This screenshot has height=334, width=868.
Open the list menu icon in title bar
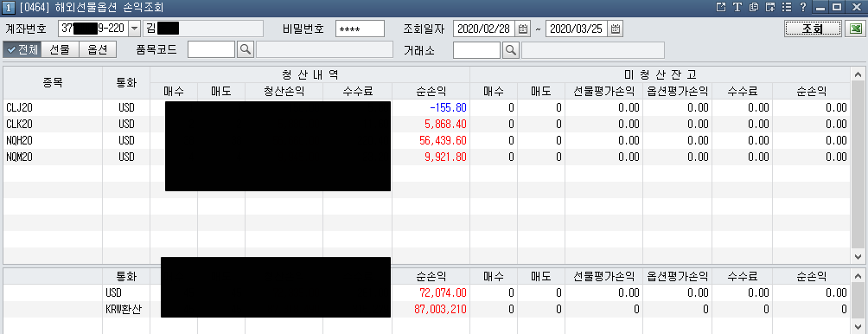tap(786, 7)
